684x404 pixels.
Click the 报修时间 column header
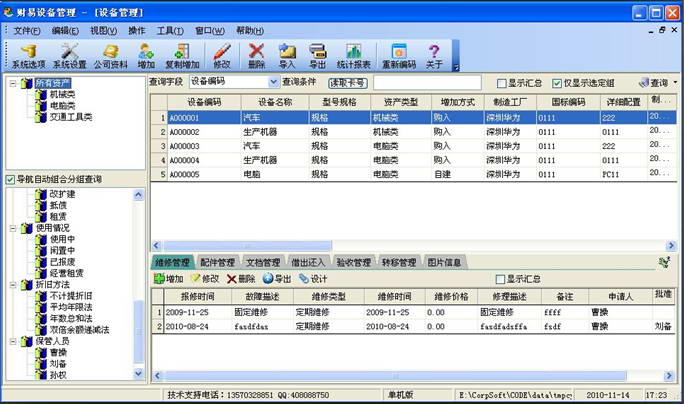coord(198,297)
